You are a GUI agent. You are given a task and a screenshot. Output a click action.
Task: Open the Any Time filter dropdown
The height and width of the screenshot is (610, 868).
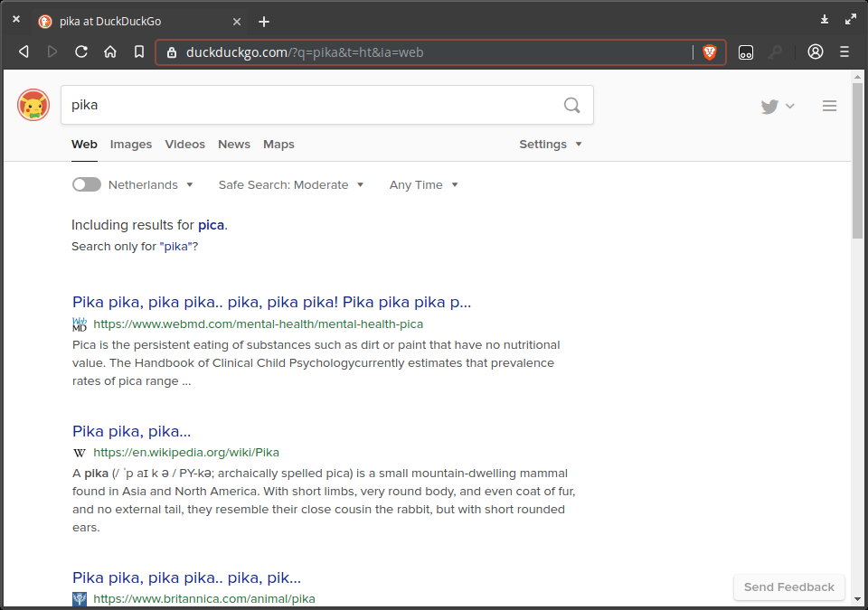click(x=423, y=185)
